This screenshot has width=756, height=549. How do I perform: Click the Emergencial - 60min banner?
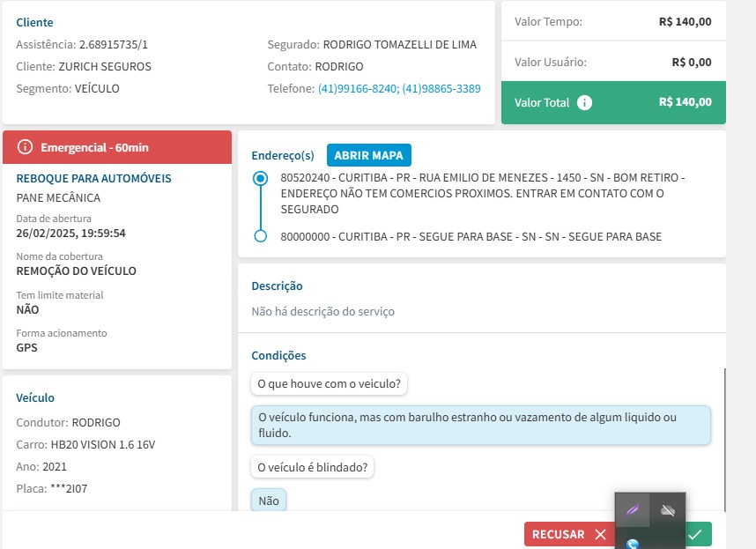pyautogui.click(x=117, y=147)
